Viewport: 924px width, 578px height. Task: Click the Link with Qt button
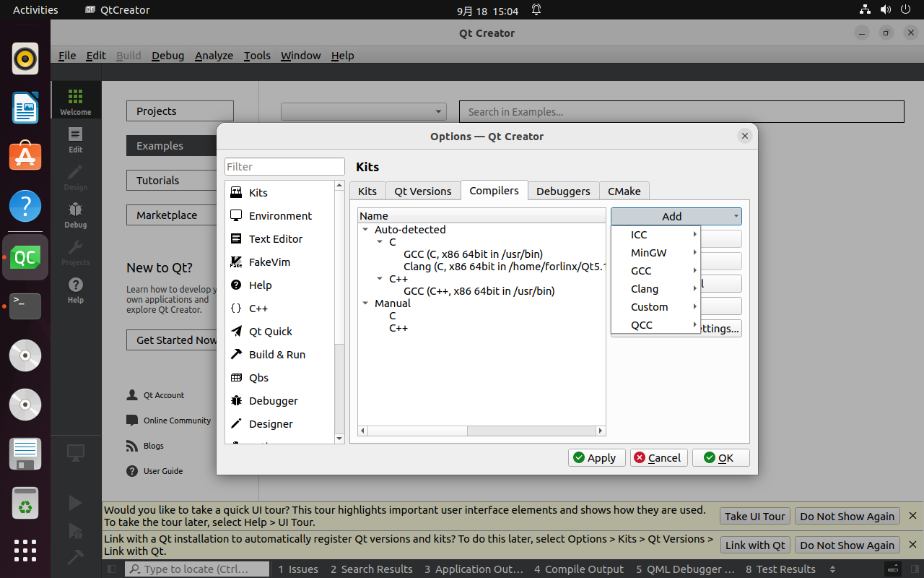click(x=755, y=545)
